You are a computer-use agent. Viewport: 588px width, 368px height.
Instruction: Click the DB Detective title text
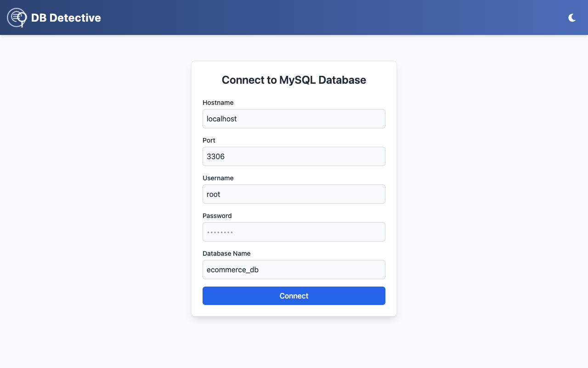[x=66, y=17]
